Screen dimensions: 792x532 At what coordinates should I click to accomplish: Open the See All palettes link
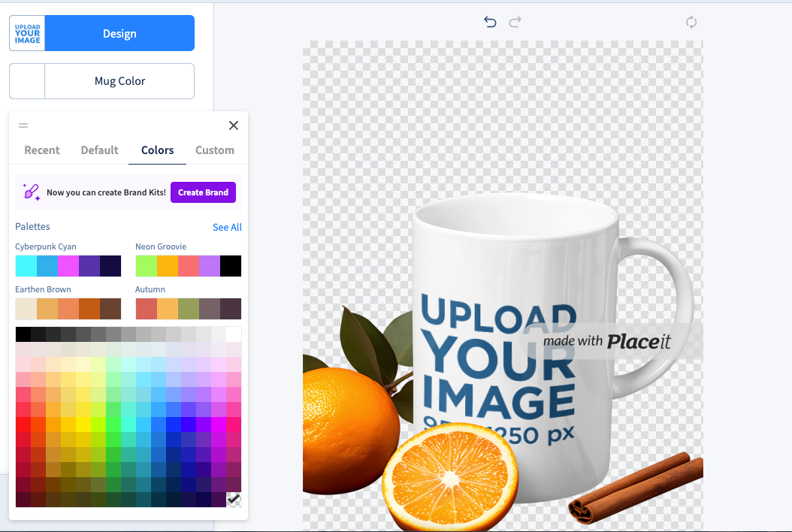[227, 227]
